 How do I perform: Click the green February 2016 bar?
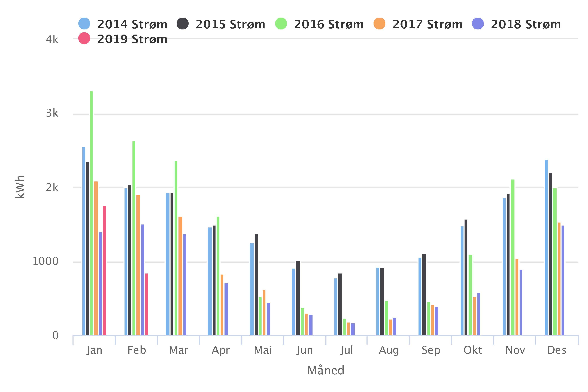coord(134,238)
